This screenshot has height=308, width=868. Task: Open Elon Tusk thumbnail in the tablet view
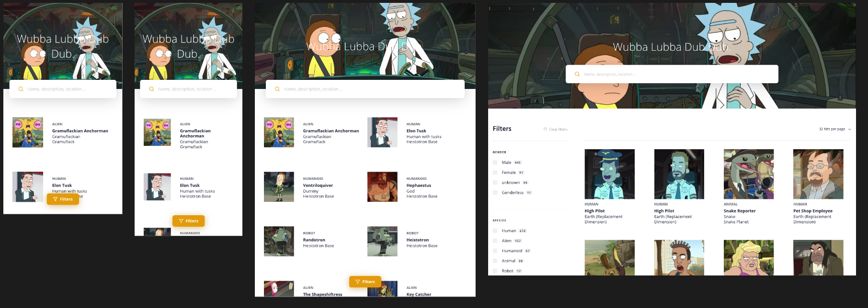pyautogui.click(x=382, y=132)
